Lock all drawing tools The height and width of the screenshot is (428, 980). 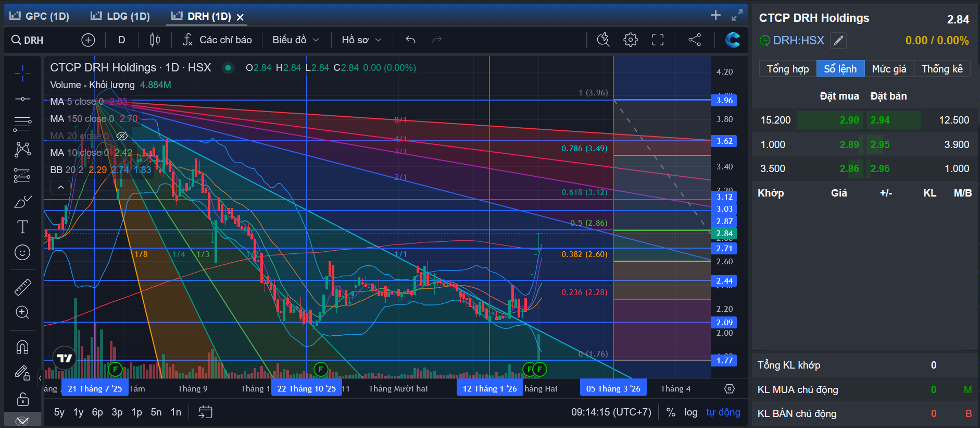click(22, 399)
